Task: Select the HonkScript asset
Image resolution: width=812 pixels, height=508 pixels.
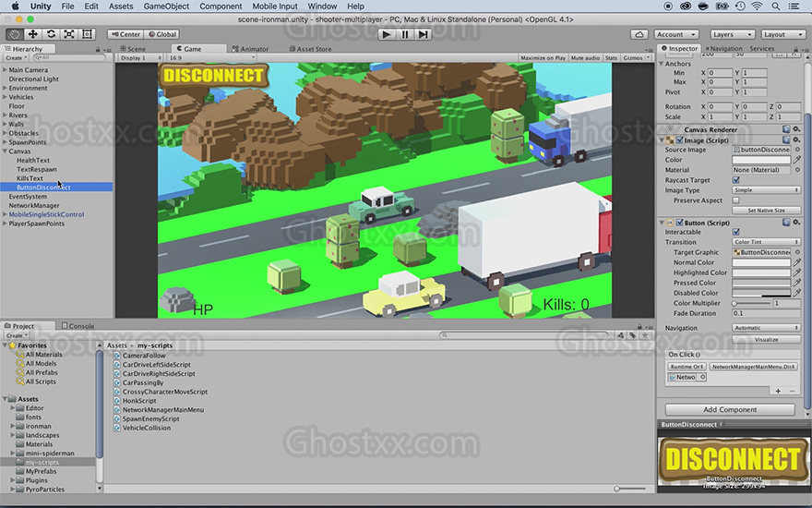Action: coord(139,401)
